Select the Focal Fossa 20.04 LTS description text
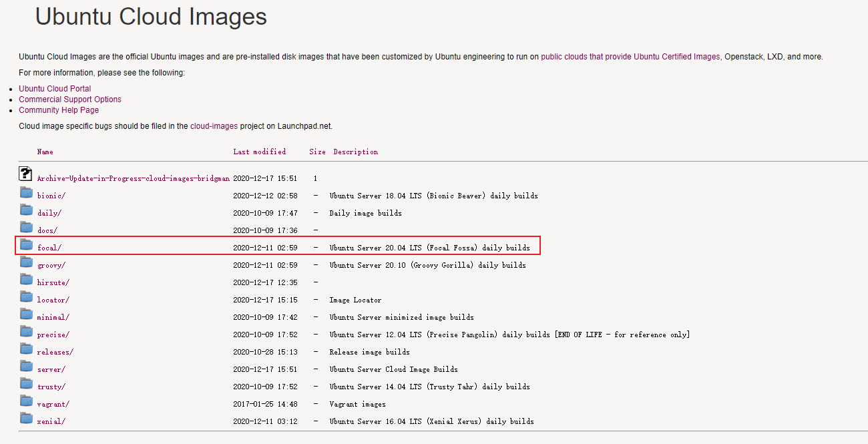 (429, 248)
